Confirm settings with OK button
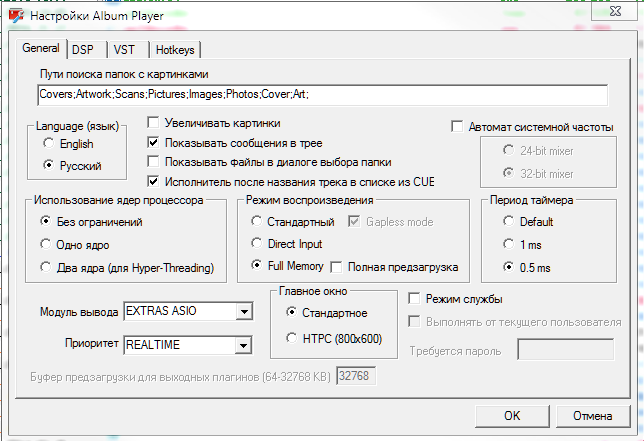Image resolution: width=644 pixels, height=441 pixels. [512, 416]
